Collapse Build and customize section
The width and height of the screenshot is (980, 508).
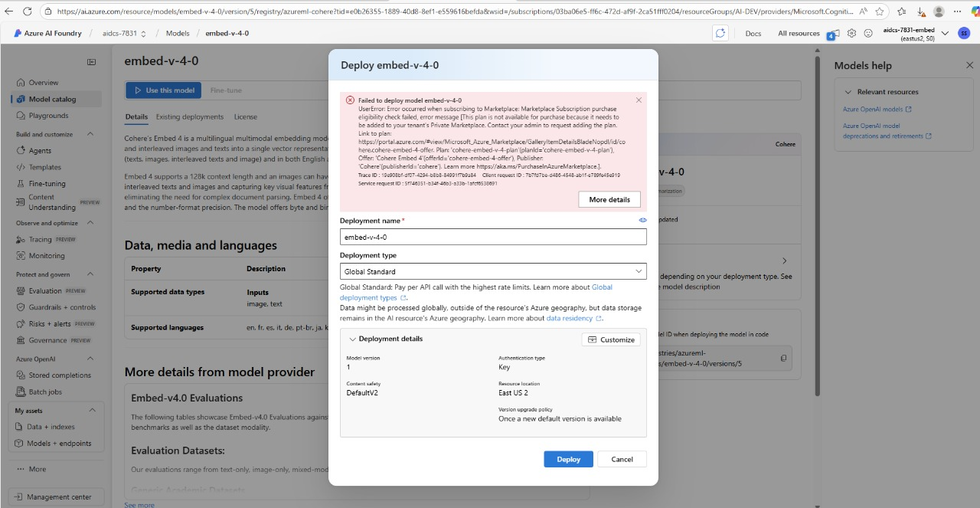coord(91,134)
